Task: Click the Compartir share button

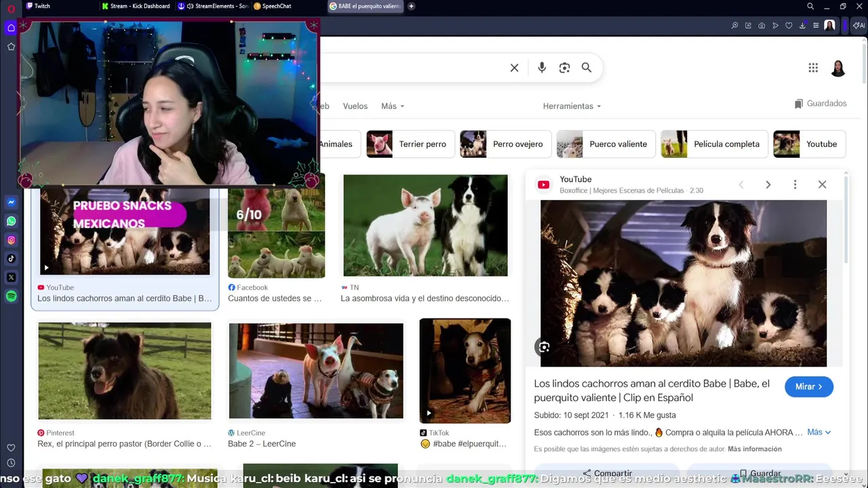Action: click(607, 473)
